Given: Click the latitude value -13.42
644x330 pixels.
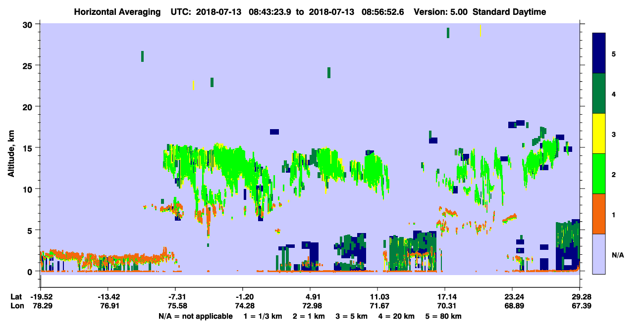Looking at the screenshot, I should tap(108, 297).
